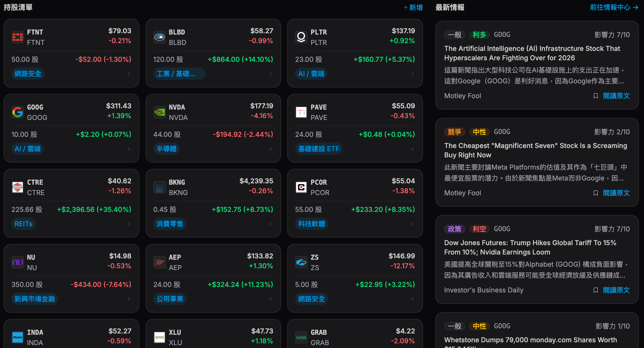
Task: Click the Nu Holdings logo icon
Action: coord(17,262)
